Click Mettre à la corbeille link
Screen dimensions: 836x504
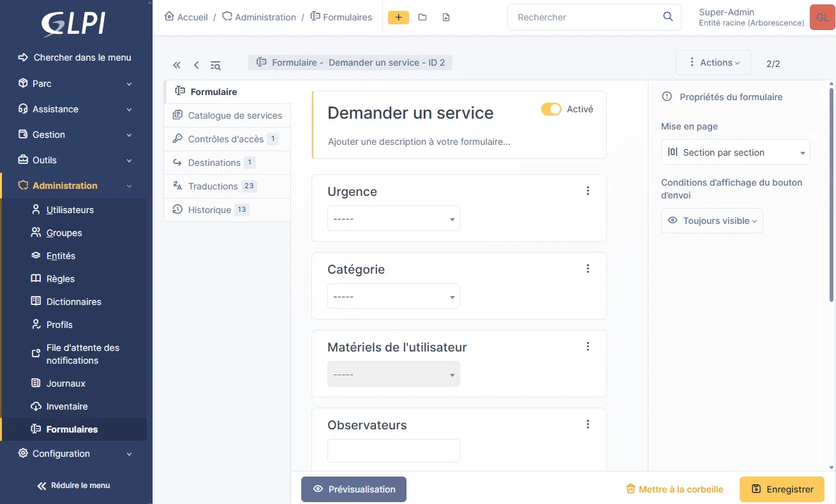tap(675, 489)
